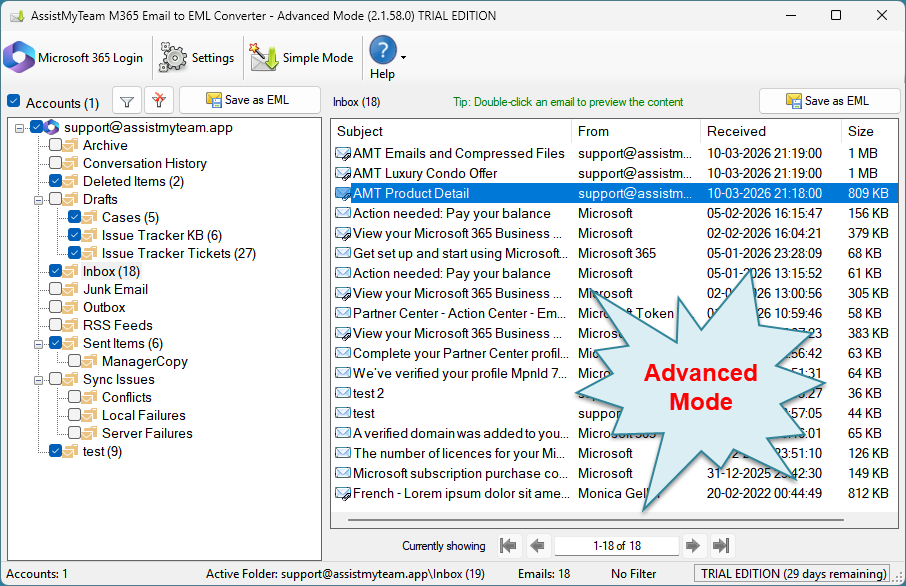Jump to the last page of emails
This screenshot has width=906, height=586.
click(721, 546)
